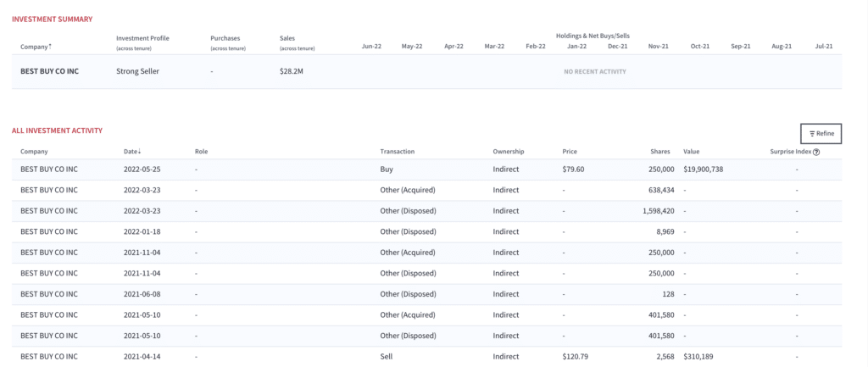This screenshot has width=868, height=367.
Task: Click the $28.2M sales value
Action: 292,71
